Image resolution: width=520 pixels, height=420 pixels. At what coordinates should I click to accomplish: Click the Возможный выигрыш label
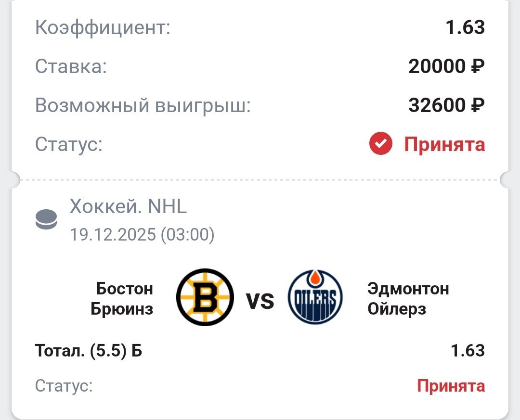tap(143, 106)
